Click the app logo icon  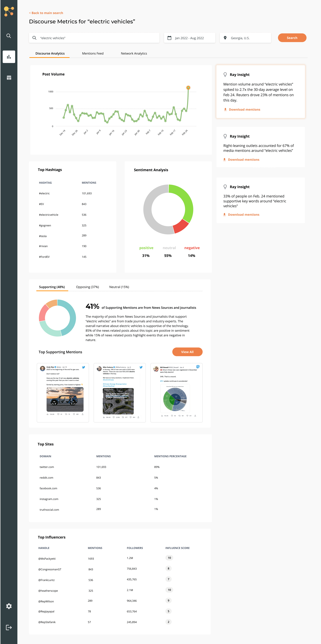pyautogui.click(x=9, y=11)
